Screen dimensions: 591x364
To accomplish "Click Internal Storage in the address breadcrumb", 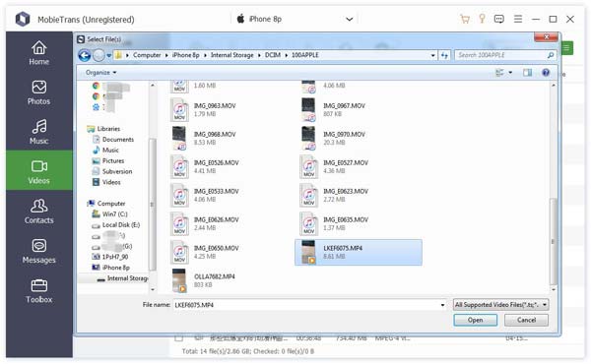I will tap(232, 55).
